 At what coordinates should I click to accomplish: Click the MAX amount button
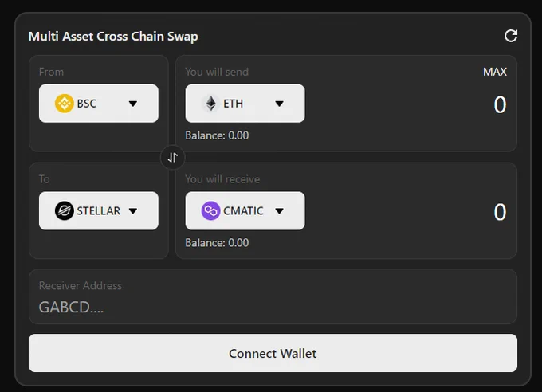click(495, 72)
